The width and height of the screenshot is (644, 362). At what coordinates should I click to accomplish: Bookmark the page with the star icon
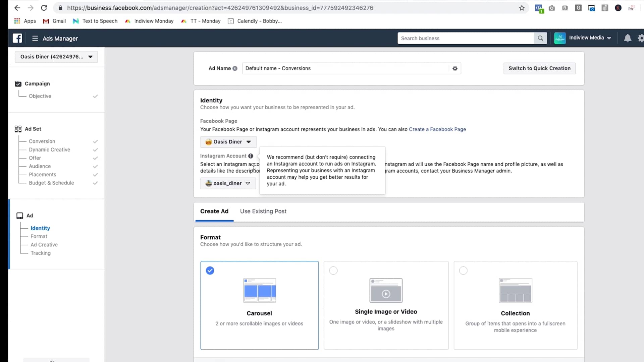pyautogui.click(x=522, y=8)
